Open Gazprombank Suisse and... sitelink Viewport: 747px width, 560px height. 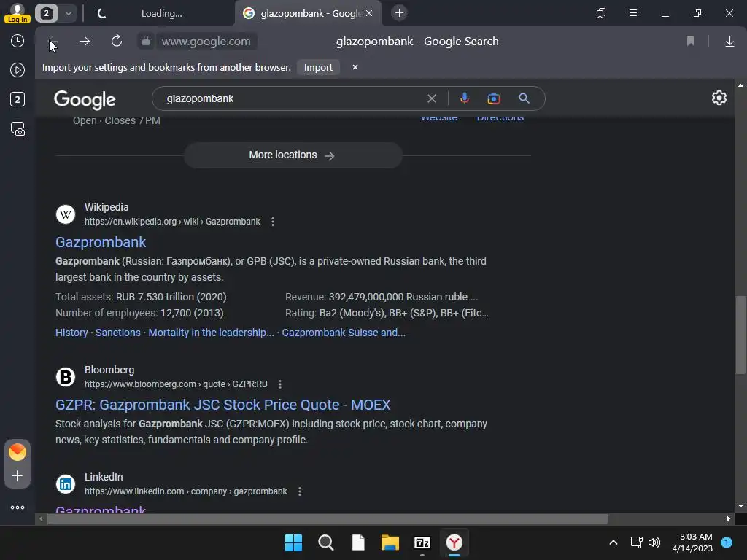(344, 332)
